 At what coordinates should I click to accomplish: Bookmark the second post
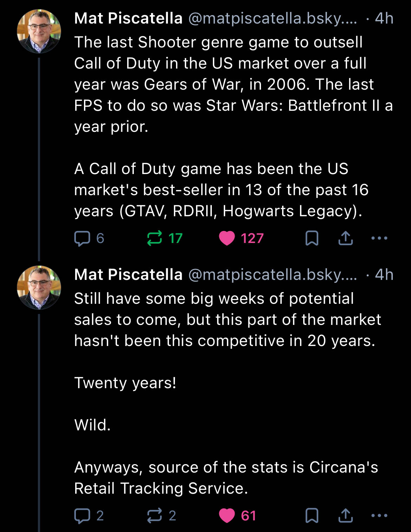point(312,516)
